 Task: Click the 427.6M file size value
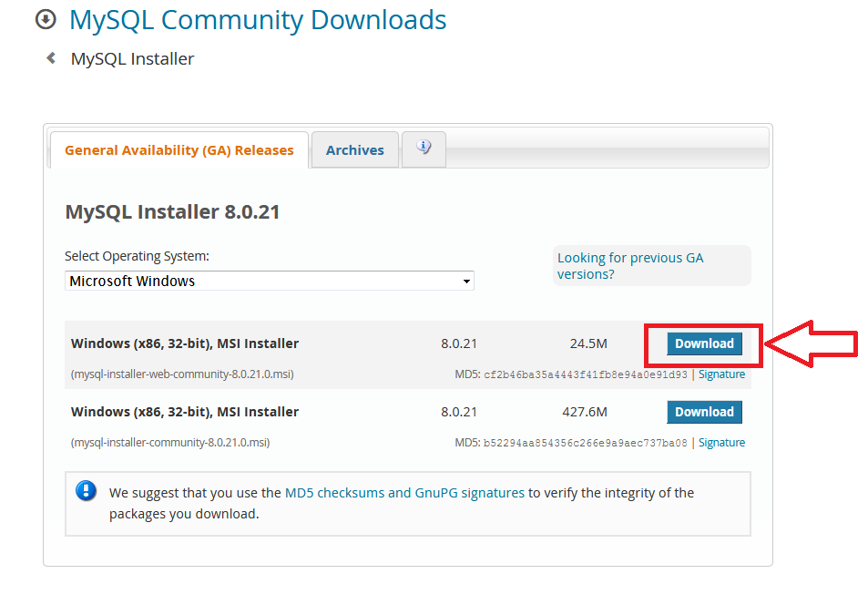point(585,412)
